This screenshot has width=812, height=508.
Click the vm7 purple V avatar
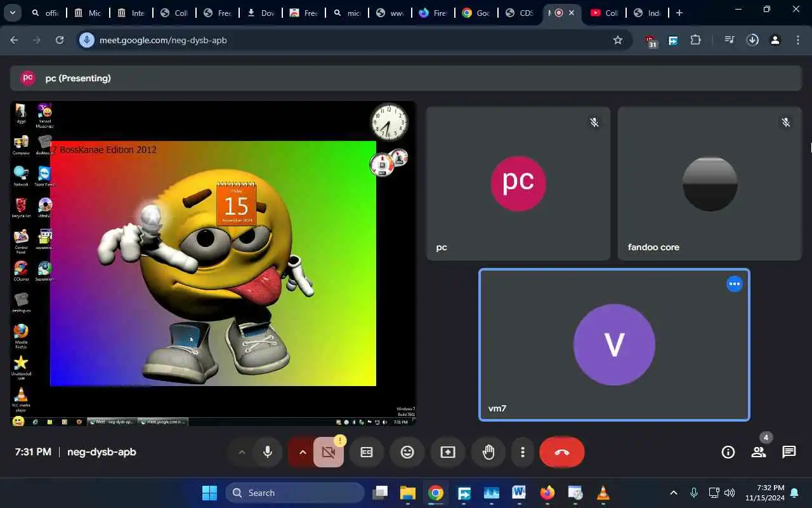pyautogui.click(x=614, y=345)
